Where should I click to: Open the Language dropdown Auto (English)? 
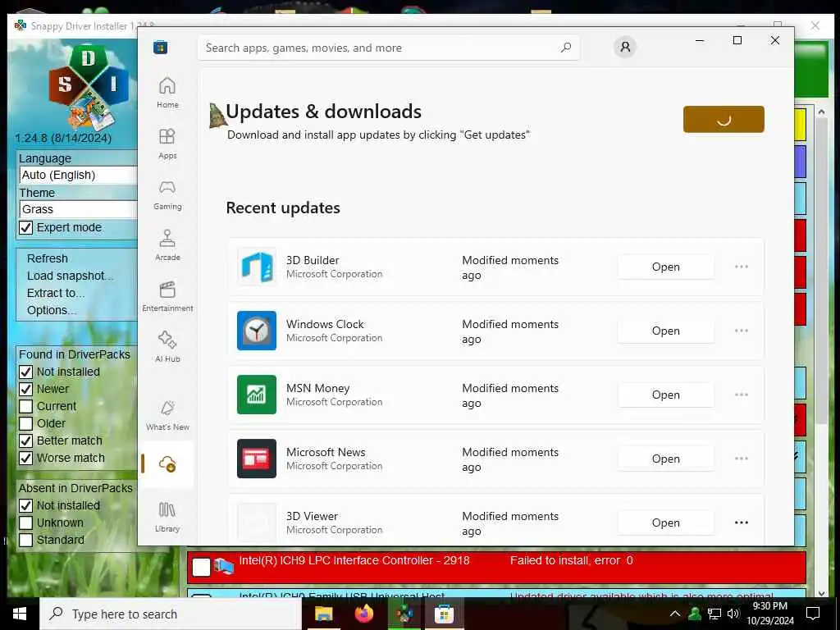(78, 176)
